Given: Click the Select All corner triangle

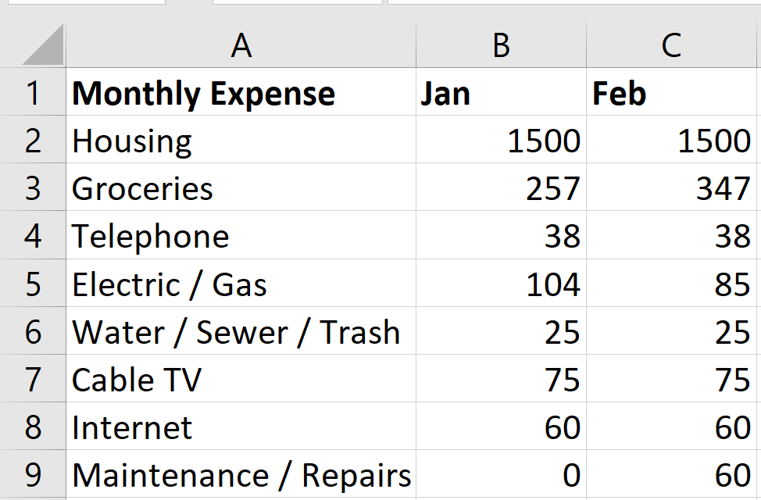Looking at the screenshot, I should (42, 46).
